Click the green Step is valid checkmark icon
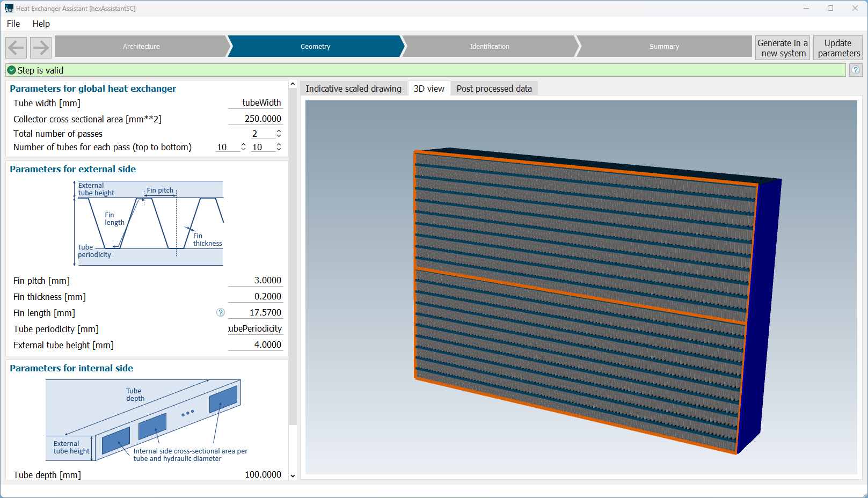This screenshot has width=868, height=498. tap(12, 70)
